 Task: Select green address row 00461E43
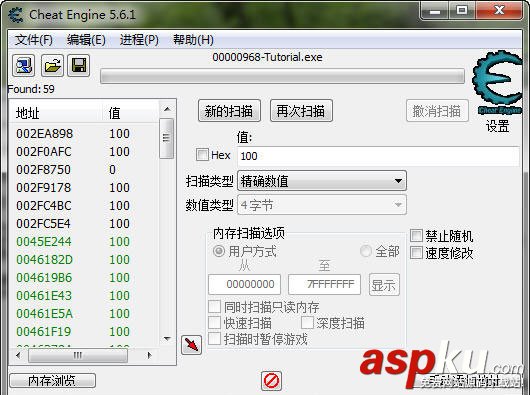point(85,296)
